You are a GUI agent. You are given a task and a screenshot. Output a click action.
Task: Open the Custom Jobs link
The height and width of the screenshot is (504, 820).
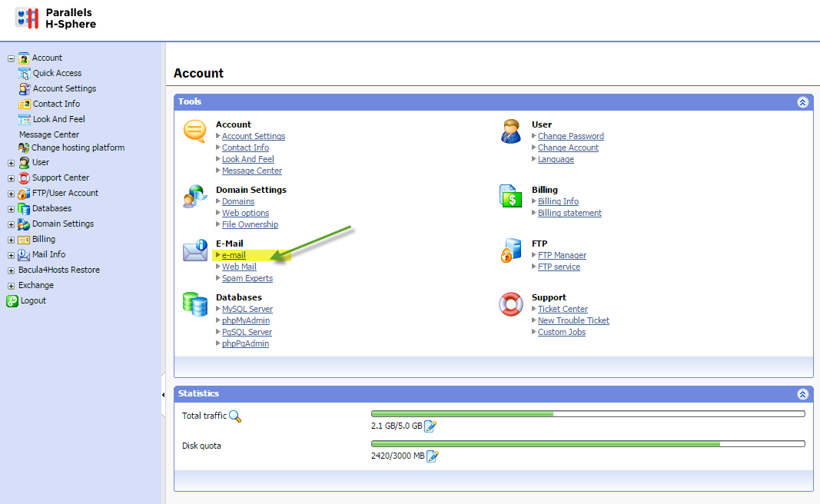(x=562, y=332)
